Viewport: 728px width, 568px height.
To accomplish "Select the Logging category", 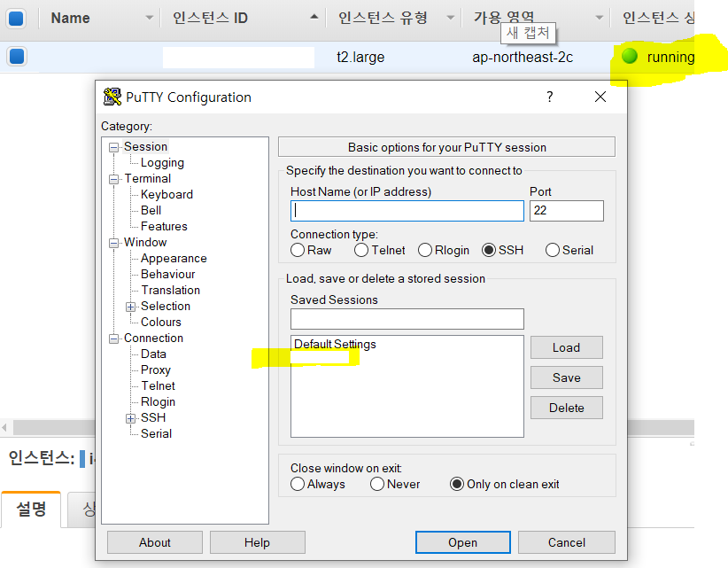I will pos(162,162).
